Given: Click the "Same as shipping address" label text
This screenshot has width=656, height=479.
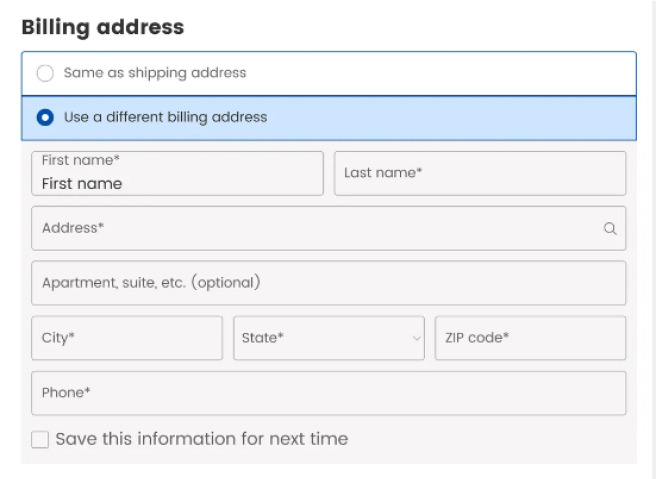Looking at the screenshot, I should tap(155, 73).
